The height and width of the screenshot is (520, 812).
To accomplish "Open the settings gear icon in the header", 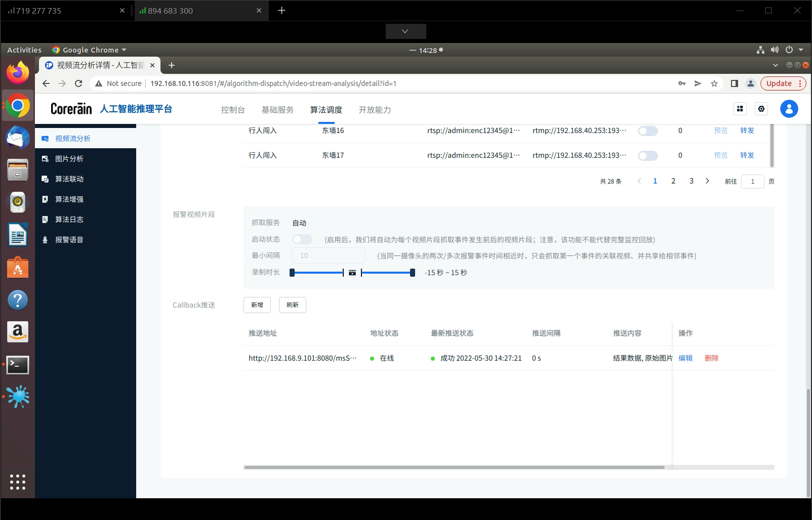I will pyautogui.click(x=761, y=109).
